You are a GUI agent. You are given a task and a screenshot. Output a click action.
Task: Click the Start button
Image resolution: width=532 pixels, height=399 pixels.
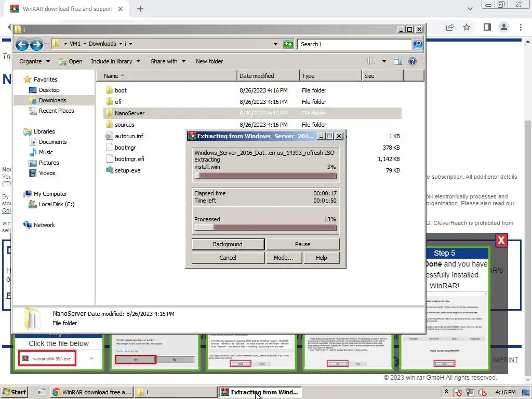pos(14,392)
